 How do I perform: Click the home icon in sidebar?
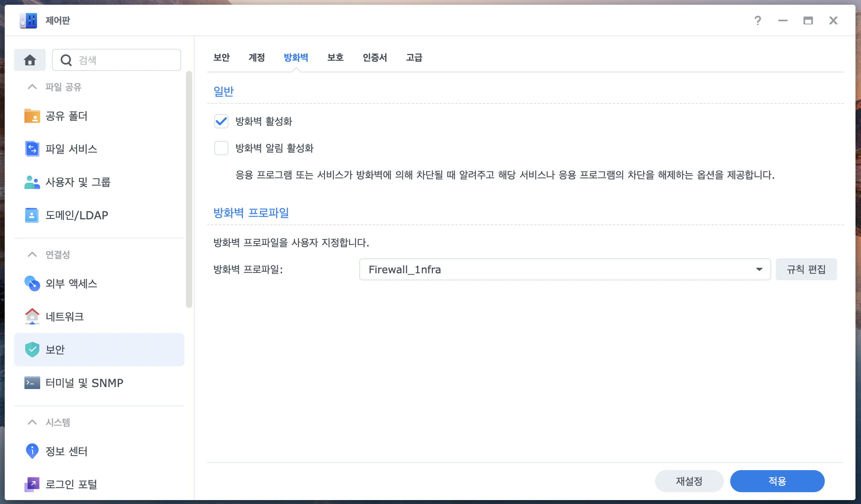(x=30, y=60)
